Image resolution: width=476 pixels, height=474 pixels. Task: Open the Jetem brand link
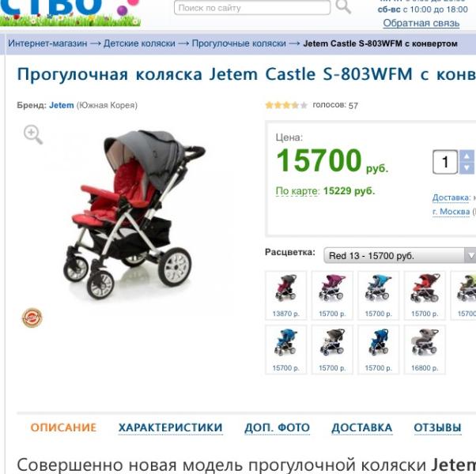(x=62, y=105)
